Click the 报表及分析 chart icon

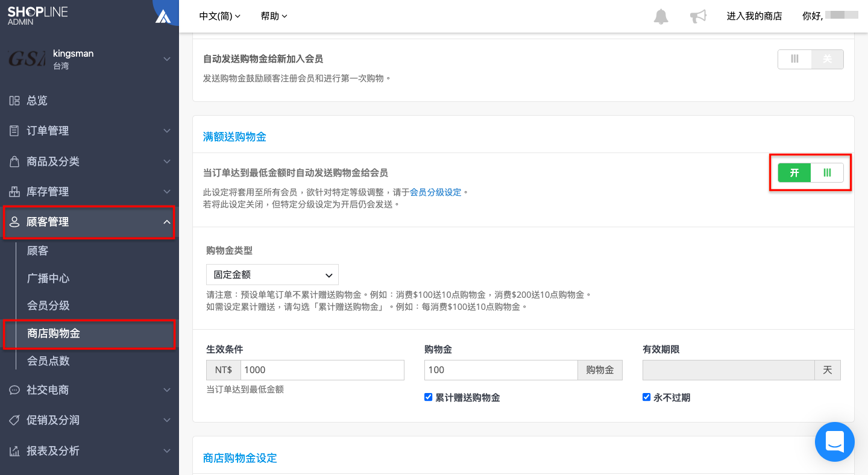click(x=14, y=451)
